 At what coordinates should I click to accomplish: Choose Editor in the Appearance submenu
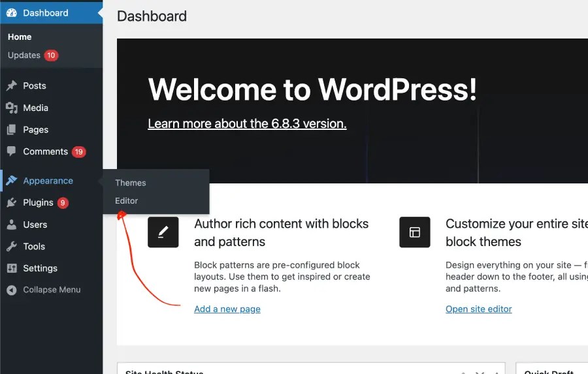127,201
